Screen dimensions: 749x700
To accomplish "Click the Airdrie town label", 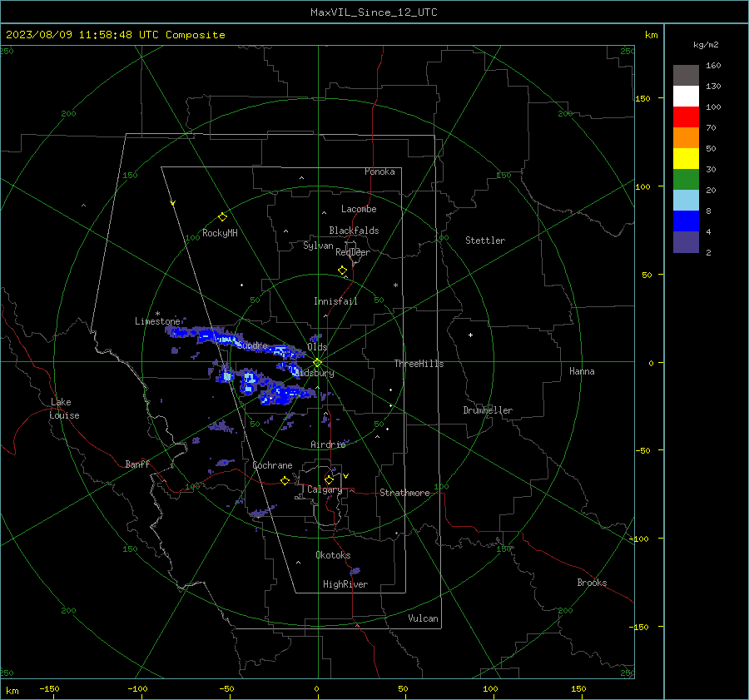I will 328,444.
